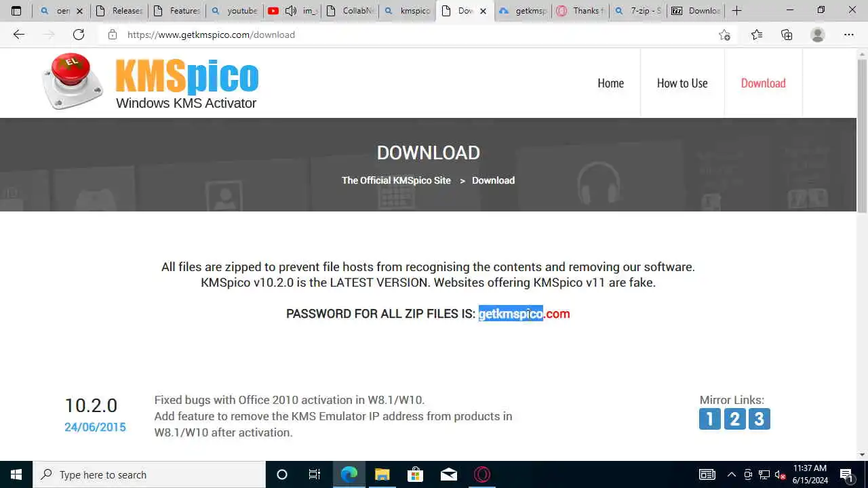Add this page to favorites

[724, 35]
